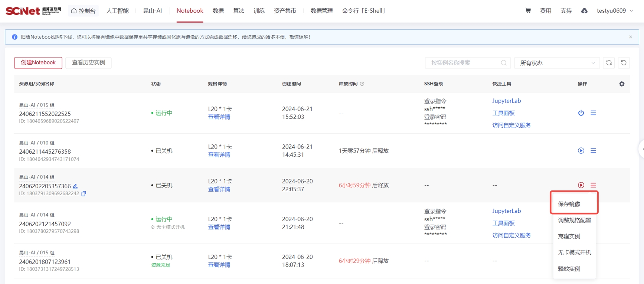
Task: Click the 创建Notebook button
Action: (x=38, y=63)
